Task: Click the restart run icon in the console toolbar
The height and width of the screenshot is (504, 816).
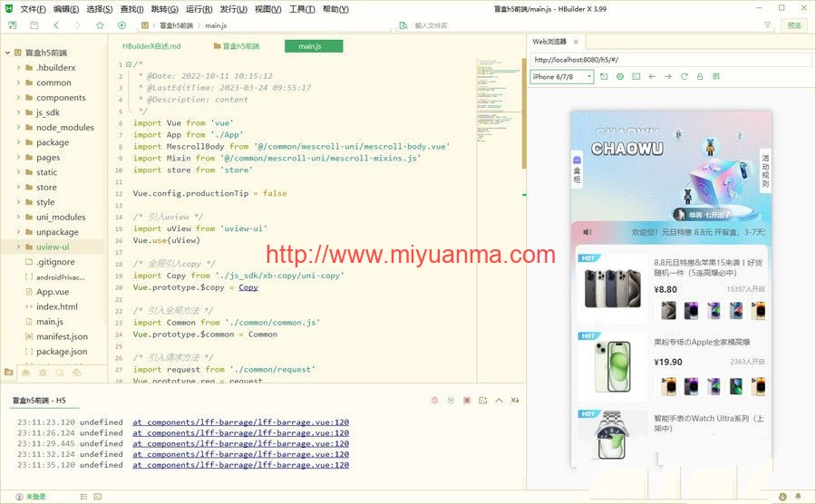Action: click(451, 400)
